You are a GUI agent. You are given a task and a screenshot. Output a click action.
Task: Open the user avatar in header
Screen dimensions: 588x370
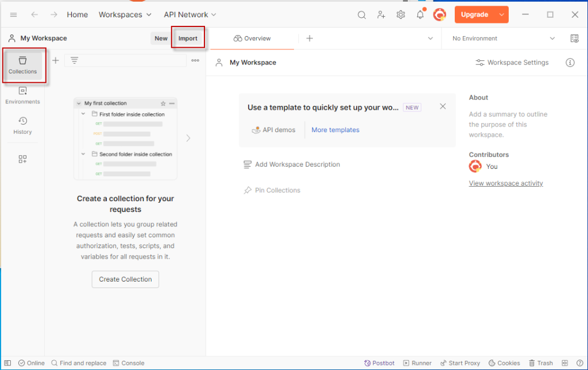439,14
